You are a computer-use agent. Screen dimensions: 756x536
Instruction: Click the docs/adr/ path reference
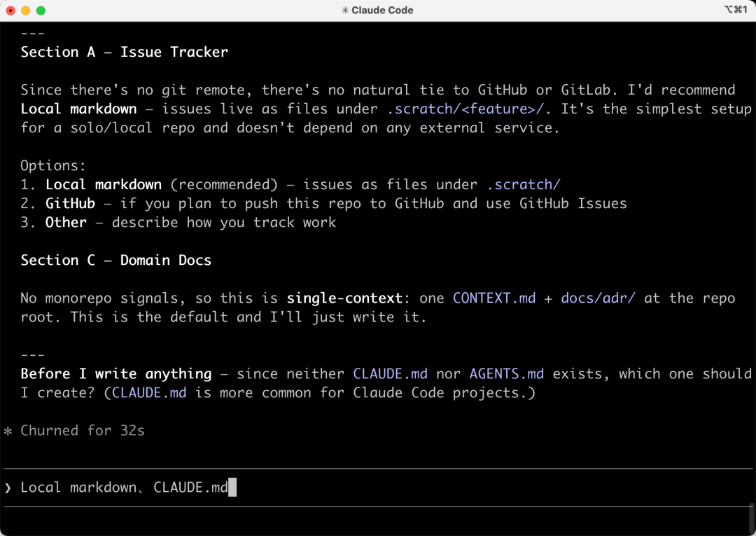click(x=598, y=298)
